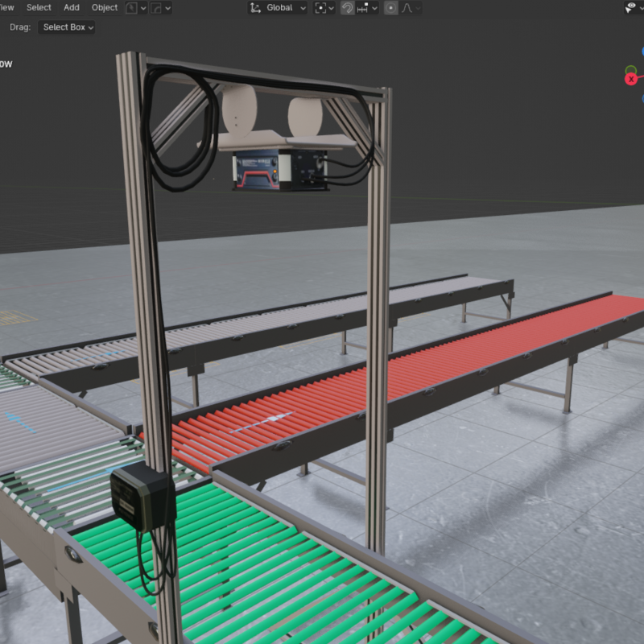
Task: Toggle the snap magnet button
Action: tap(347, 8)
